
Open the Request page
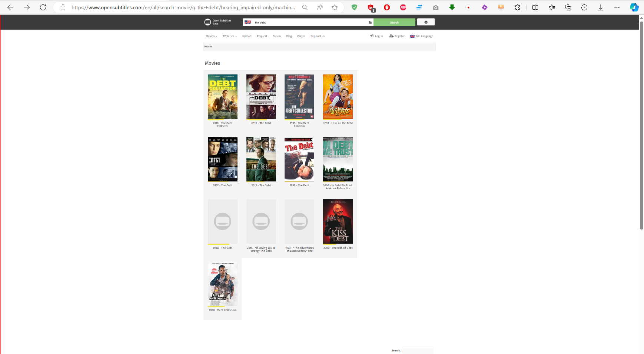[x=262, y=36]
